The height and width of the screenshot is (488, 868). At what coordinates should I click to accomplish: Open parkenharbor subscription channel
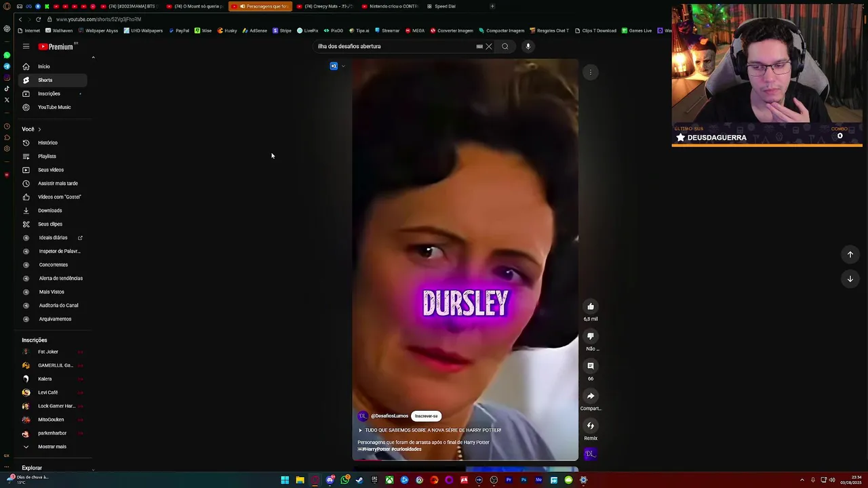click(53, 433)
